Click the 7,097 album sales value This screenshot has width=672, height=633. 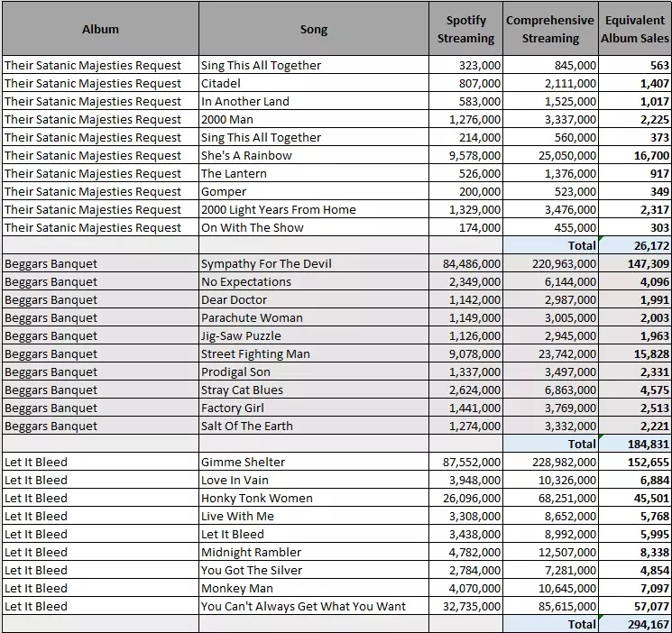[x=635, y=588]
